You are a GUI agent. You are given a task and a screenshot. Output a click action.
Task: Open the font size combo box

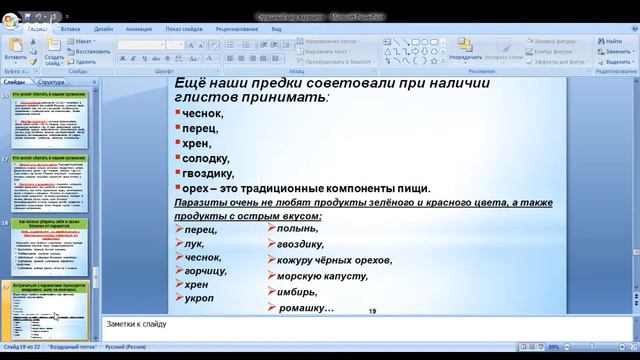click(x=175, y=45)
